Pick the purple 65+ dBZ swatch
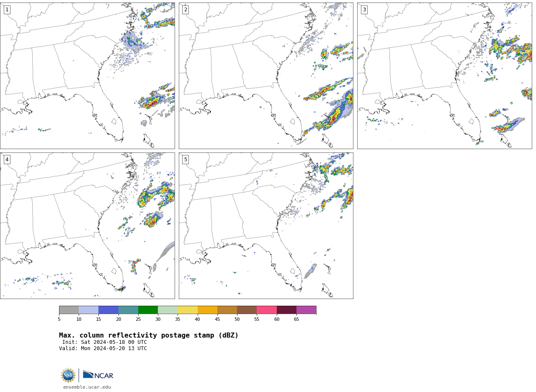 [x=307, y=310]
